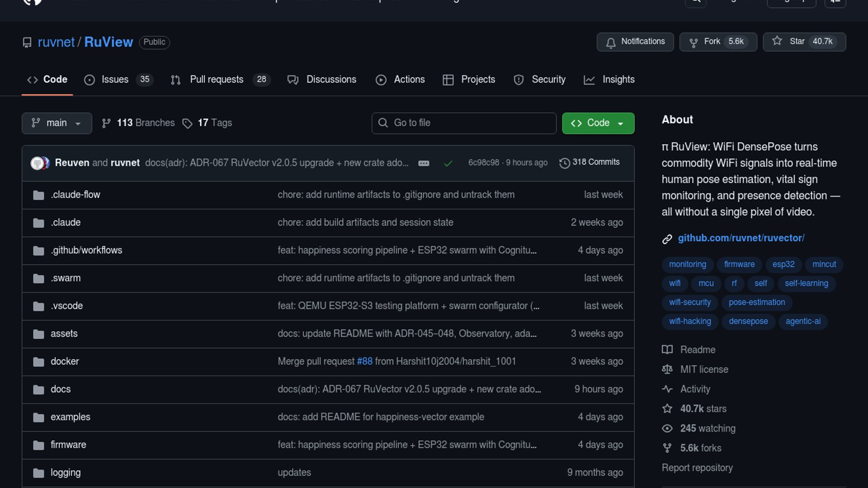Image resolution: width=868 pixels, height=488 pixels.
Task: Click the #88 pull request link
Action: [x=364, y=361]
